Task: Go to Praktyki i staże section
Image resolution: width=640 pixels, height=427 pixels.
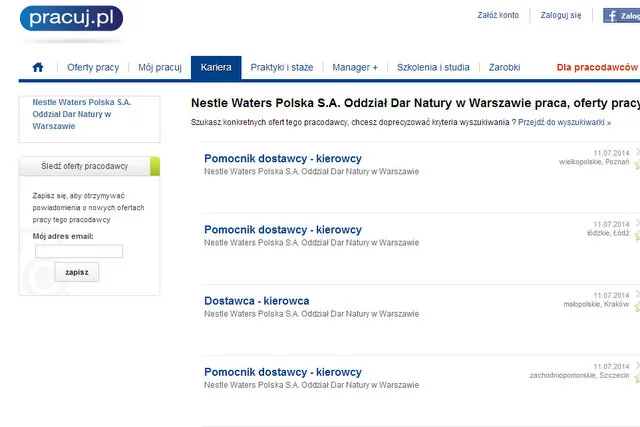Action: click(282, 67)
